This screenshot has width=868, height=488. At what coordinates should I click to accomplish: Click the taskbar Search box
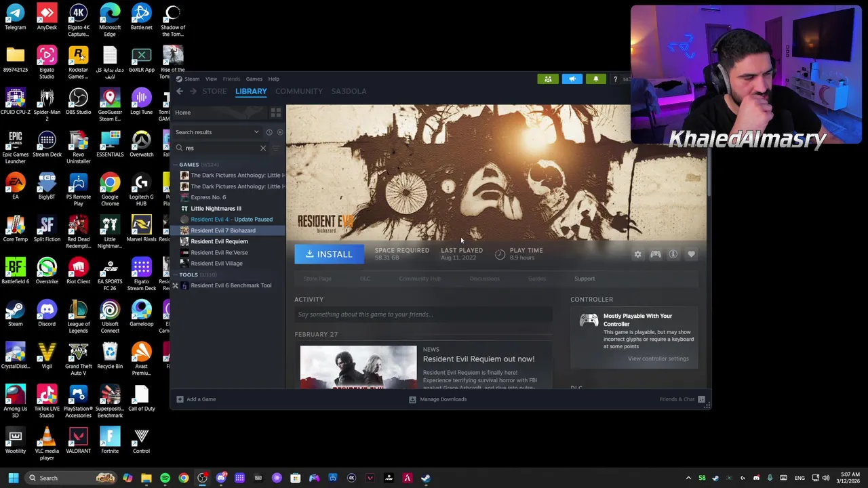(71, 478)
